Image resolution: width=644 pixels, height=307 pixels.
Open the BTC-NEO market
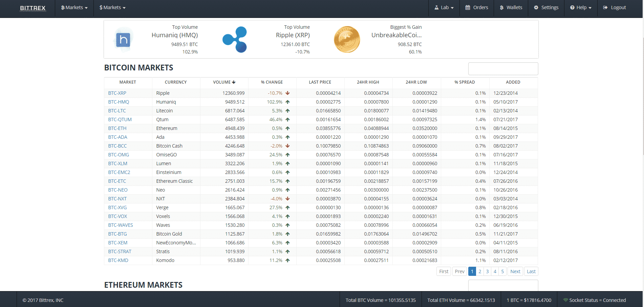click(x=118, y=190)
